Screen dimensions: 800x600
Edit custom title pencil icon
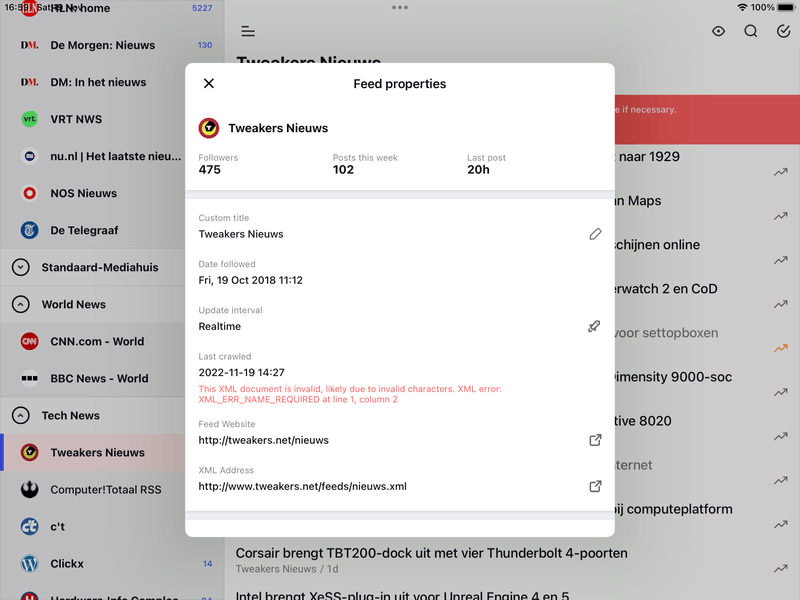tap(595, 234)
